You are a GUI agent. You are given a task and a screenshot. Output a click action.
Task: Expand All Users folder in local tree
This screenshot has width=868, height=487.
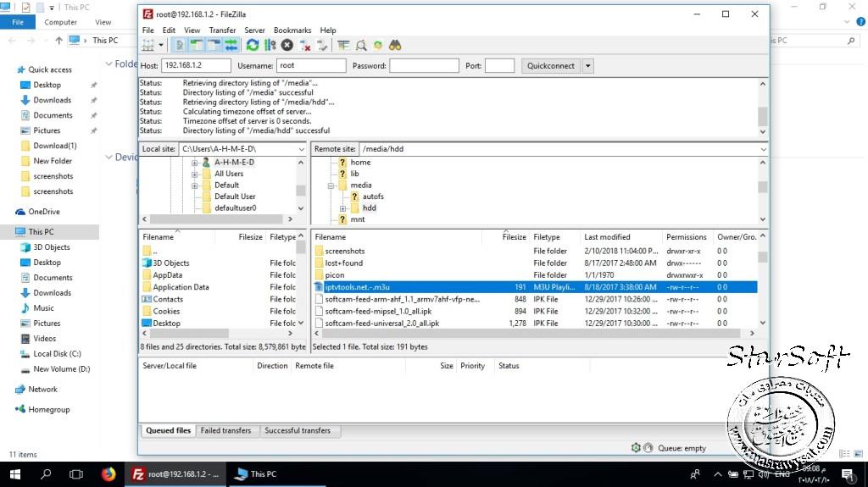[194, 174]
